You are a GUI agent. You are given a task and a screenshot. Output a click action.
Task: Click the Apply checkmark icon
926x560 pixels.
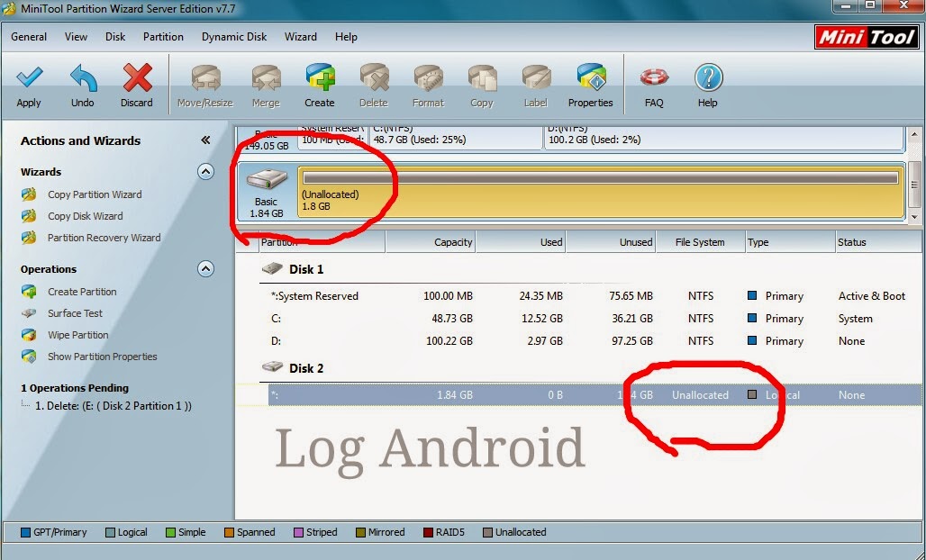pyautogui.click(x=29, y=78)
